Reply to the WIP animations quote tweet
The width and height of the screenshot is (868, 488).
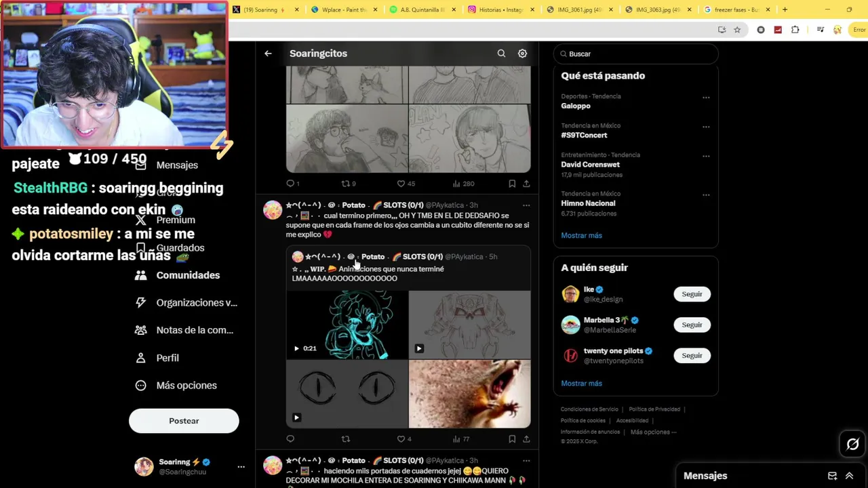290,439
